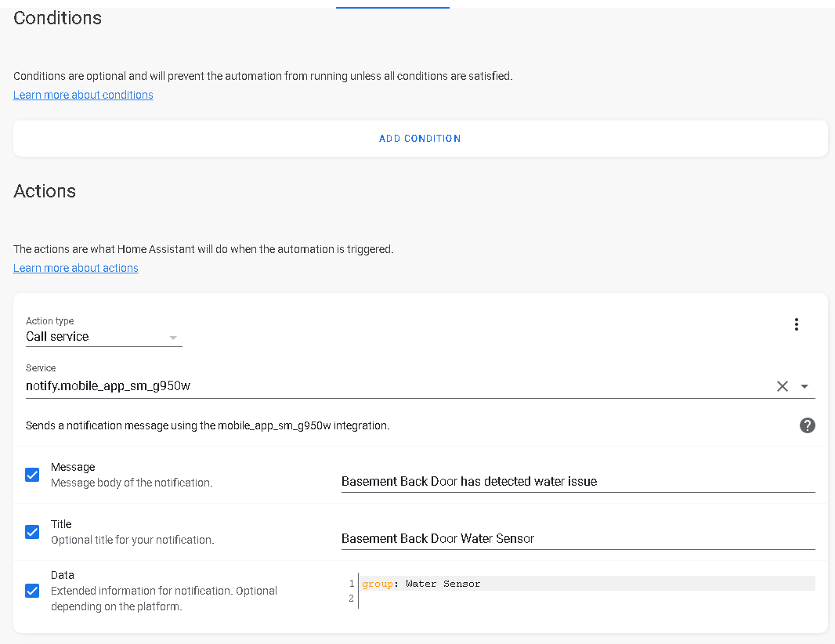Open the action's three-dot overflow menu
The image size is (835, 644).
pos(796,324)
